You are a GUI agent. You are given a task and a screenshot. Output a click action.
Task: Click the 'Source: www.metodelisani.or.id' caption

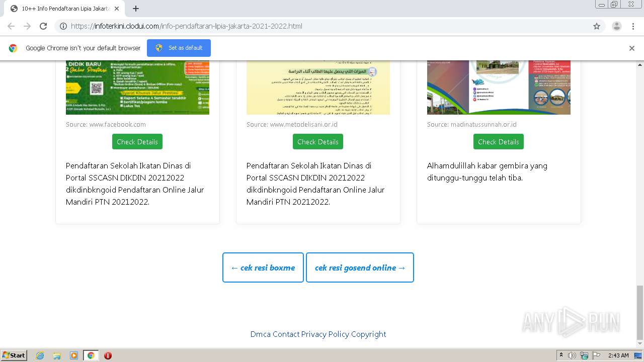coord(292,124)
